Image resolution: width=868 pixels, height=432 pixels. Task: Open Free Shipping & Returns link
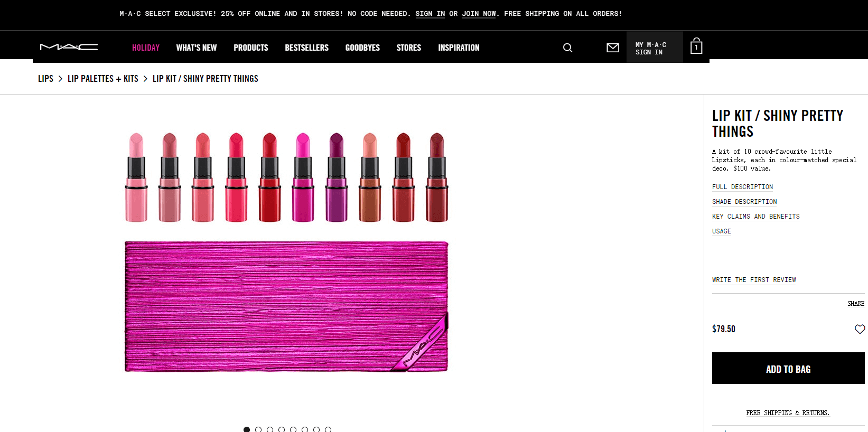(788, 413)
